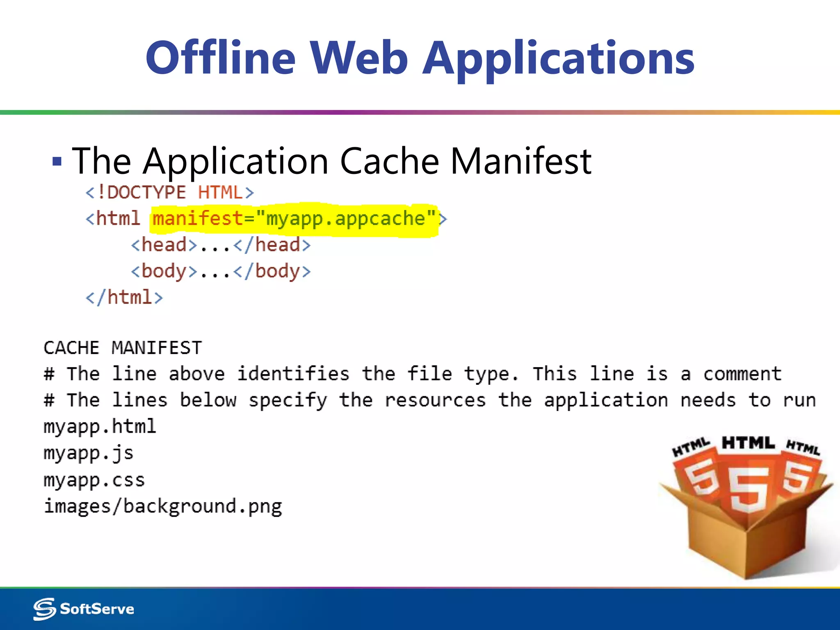Click the '<body>...</body>' code line
The height and width of the screenshot is (630, 840).
(221, 272)
